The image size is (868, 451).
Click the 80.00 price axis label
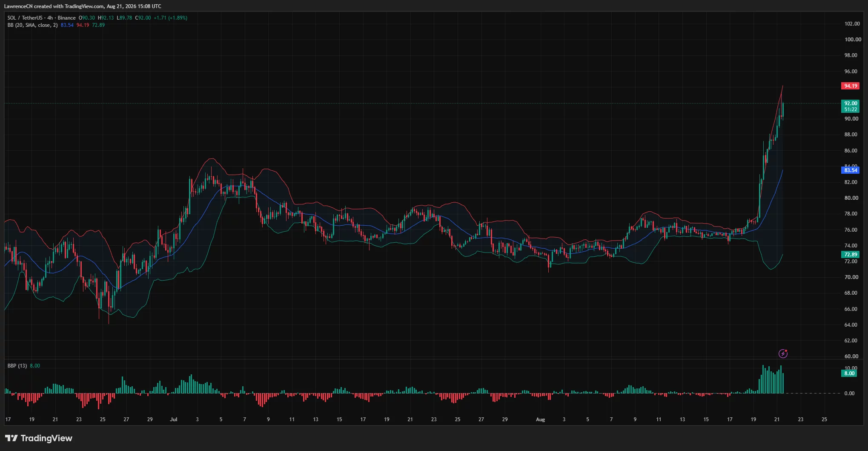pos(851,198)
